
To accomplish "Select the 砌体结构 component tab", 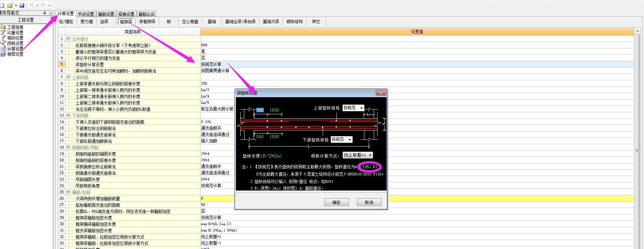I will 295,22.
